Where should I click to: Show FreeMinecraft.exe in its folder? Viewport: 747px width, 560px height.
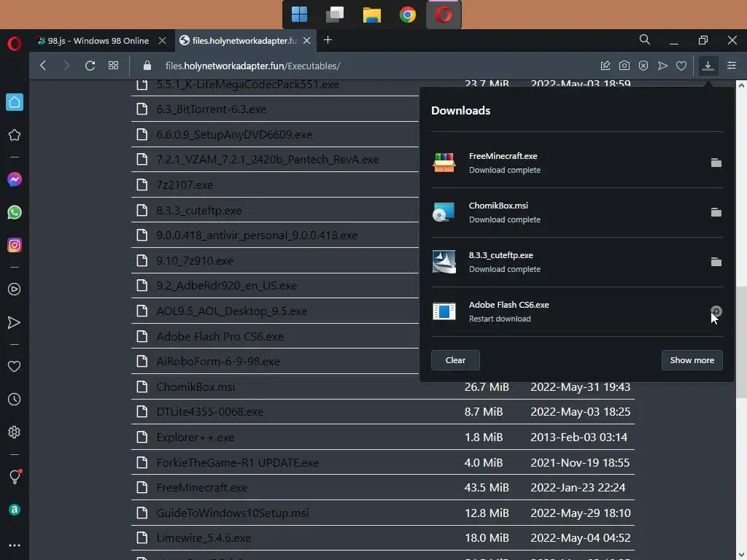716,163
